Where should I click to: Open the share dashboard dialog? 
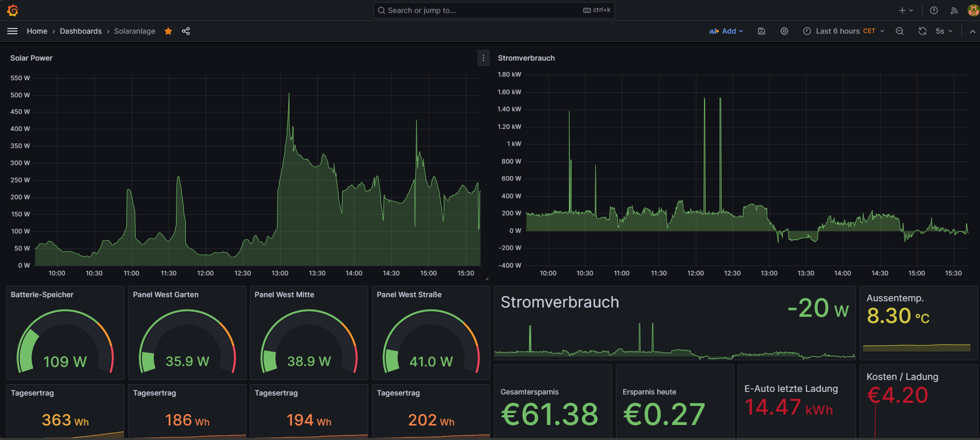point(186,31)
